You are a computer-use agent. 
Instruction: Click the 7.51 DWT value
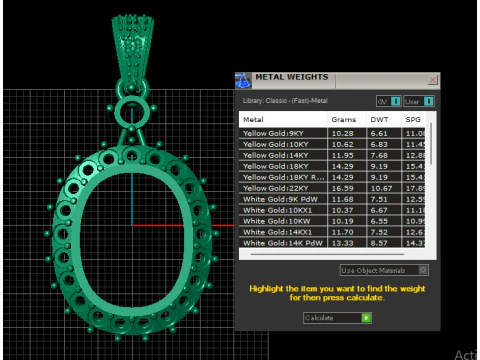(x=379, y=199)
